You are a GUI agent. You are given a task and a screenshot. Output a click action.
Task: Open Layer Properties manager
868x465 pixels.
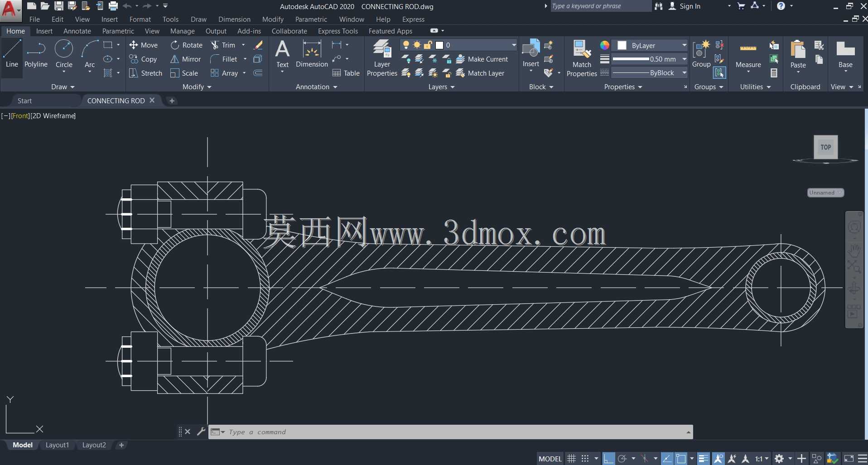(x=382, y=58)
